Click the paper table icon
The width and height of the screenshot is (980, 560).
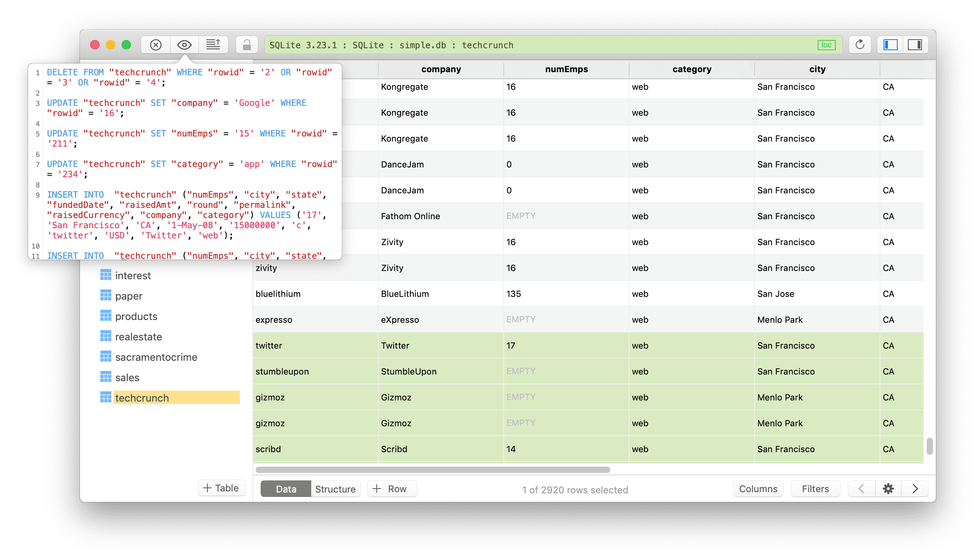click(105, 296)
